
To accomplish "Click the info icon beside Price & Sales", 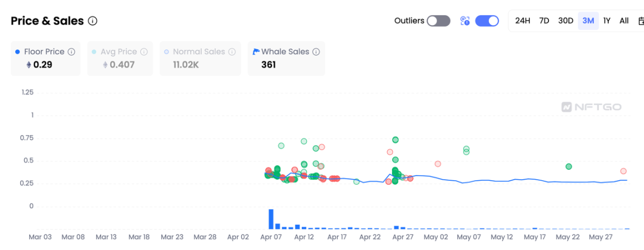I will coord(93,21).
